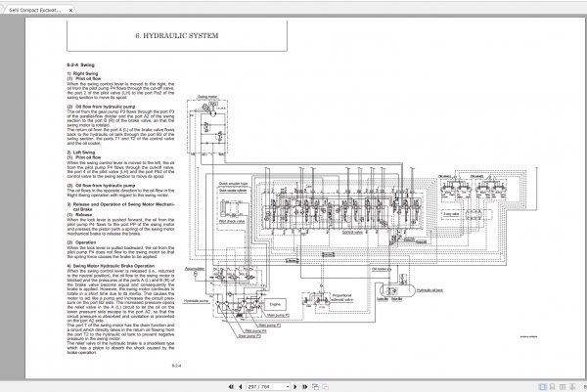Click the 'Accumulator' label in diagram

click(x=195, y=269)
